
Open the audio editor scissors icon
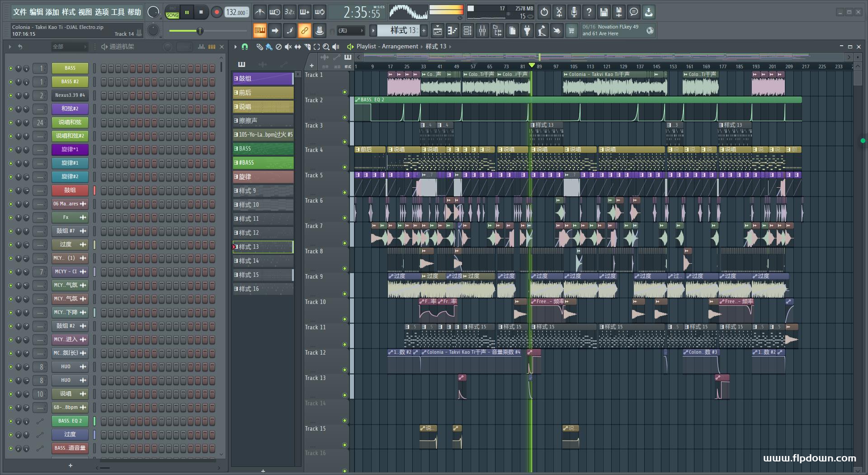559,12
